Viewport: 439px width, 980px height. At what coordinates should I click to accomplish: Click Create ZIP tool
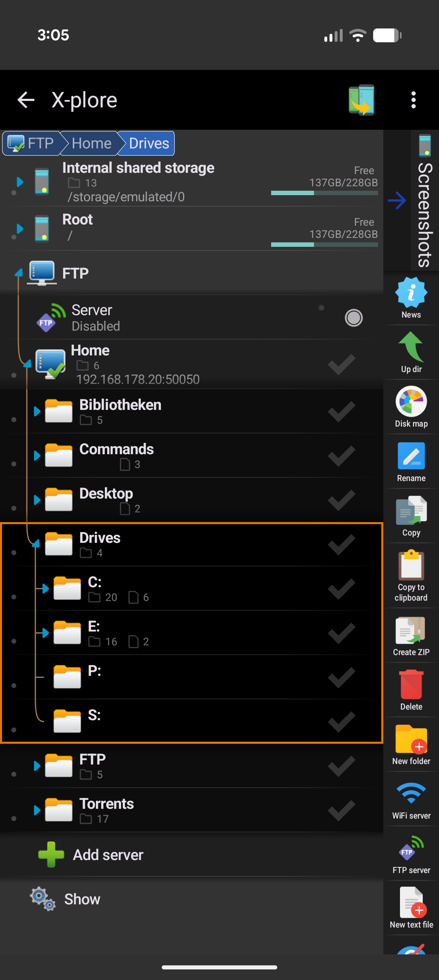click(411, 636)
